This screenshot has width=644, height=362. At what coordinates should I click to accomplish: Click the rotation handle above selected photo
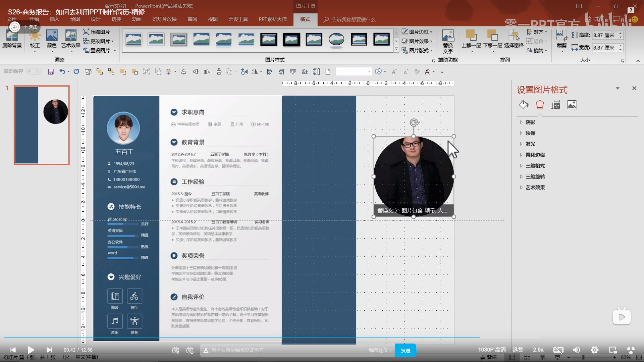coord(414,122)
